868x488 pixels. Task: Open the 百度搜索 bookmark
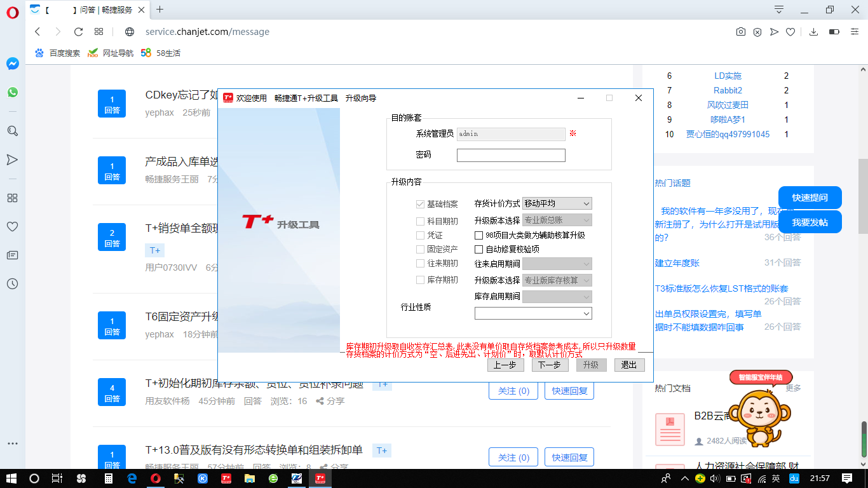(x=57, y=53)
